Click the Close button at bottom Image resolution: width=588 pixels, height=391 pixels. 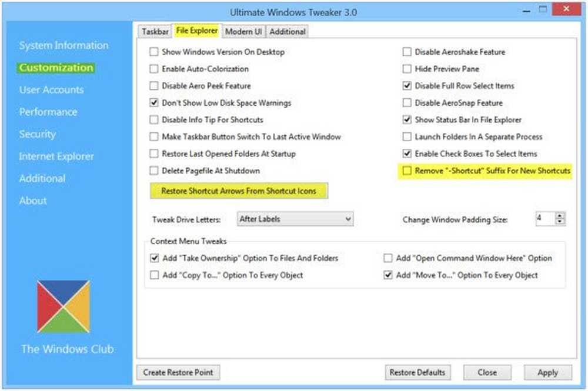(x=487, y=372)
